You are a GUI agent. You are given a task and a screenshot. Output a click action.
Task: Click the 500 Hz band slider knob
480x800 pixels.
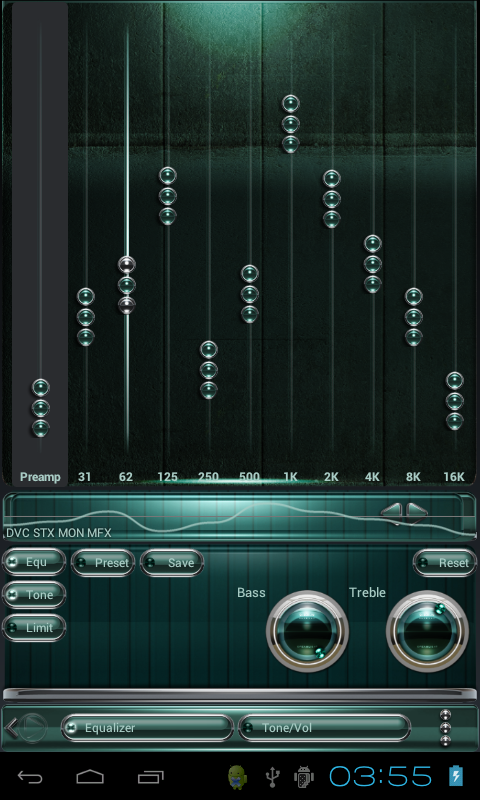tap(249, 294)
